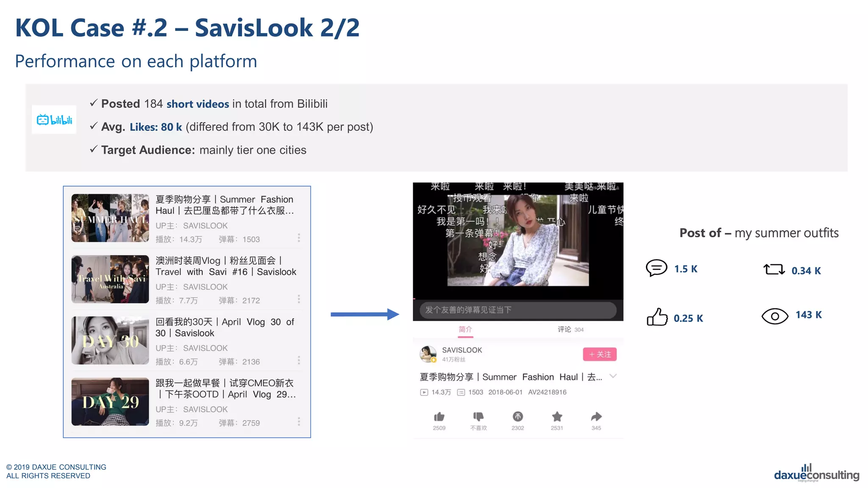The height and width of the screenshot is (488, 868).
Task: Expand the video title description chevron
Action: pyautogui.click(x=613, y=376)
